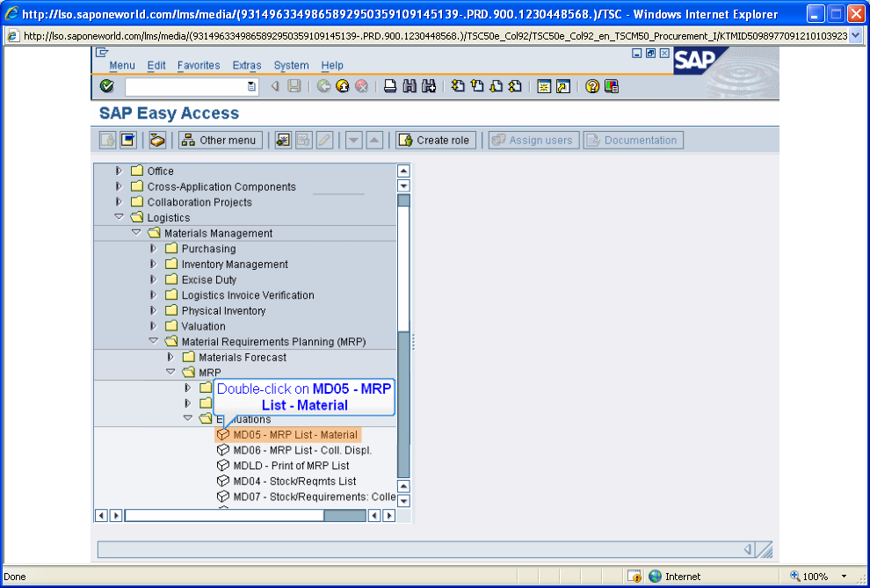Click the Move Favorites Up arrow
This screenshot has width=870, height=588.
(x=374, y=140)
